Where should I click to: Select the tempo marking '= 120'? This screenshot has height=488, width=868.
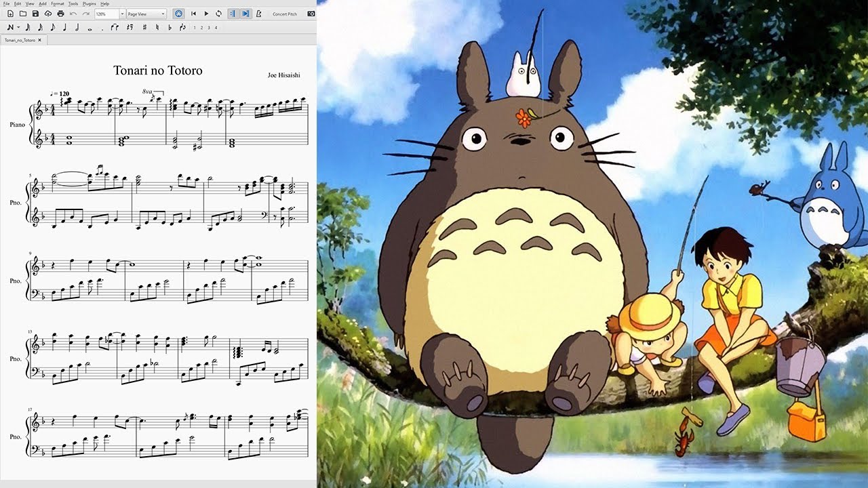point(60,94)
